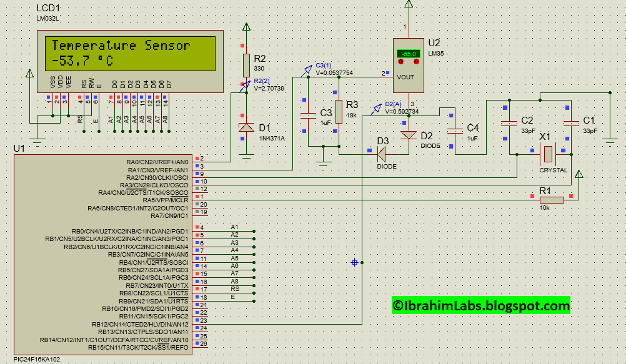Decrease LM35 temperature with down arrow
The height and width of the screenshot is (364, 626).
tap(416, 61)
